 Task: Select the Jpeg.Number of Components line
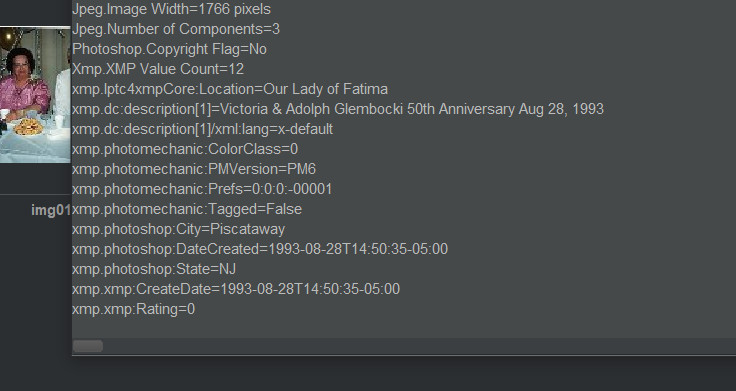click(176, 29)
